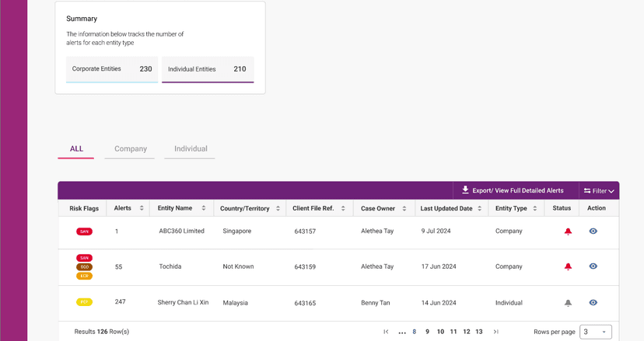Go to page 9

[x=427, y=332]
